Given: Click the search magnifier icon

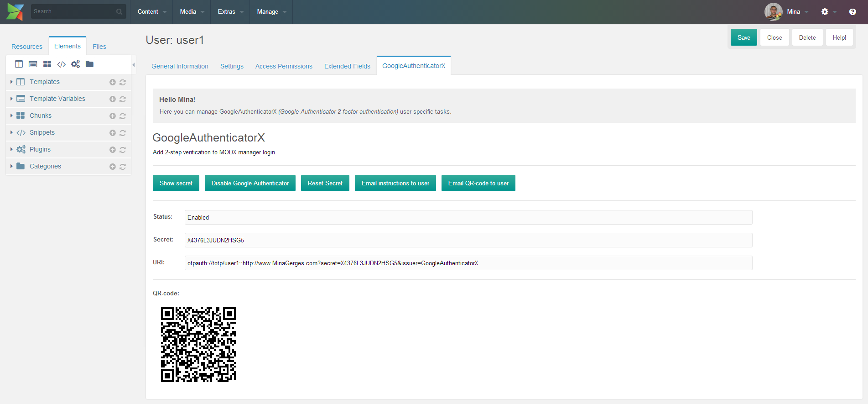Looking at the screenshot, I should (119, 11).
